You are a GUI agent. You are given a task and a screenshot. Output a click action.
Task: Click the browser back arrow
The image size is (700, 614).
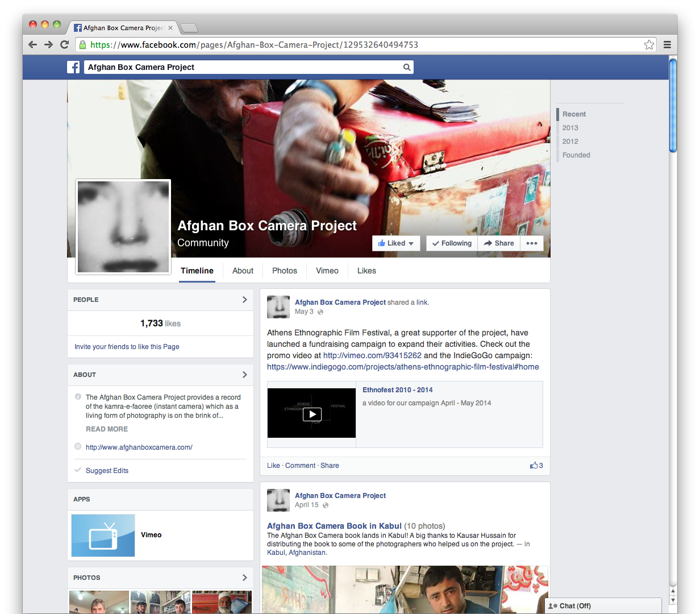pyautogui.click(x=32, y=44)
